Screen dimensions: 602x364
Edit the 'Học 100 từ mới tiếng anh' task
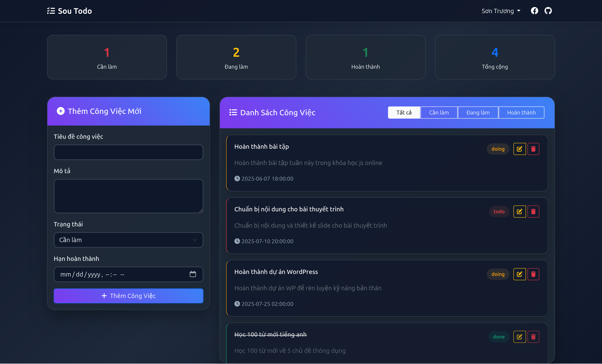(x=519, y=337)
